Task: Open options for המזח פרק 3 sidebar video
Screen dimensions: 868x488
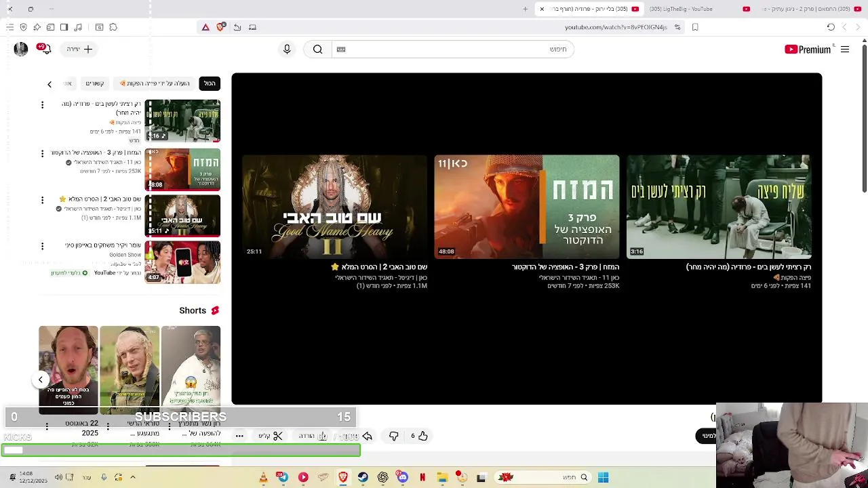Action: (42, 154)
